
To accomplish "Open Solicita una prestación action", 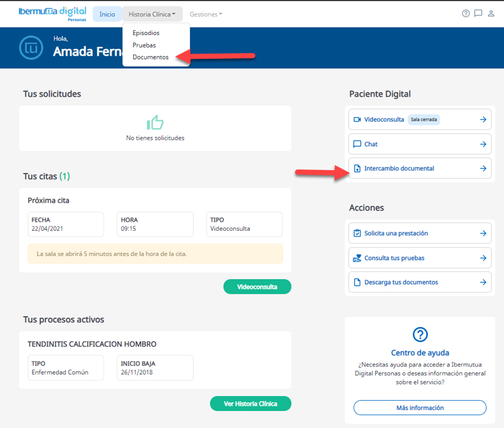I will click(x=420, y=233).
